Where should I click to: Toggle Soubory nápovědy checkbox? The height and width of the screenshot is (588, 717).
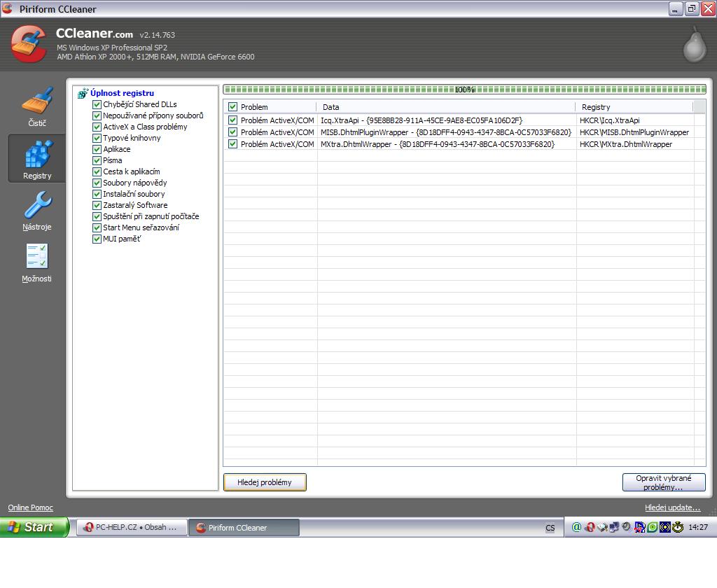pos(97,183)
